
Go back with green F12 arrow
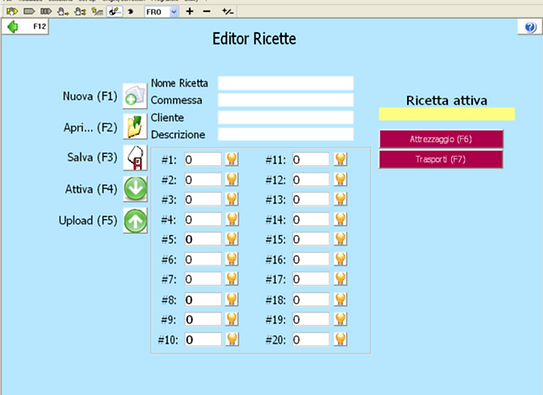click(13, 27)
